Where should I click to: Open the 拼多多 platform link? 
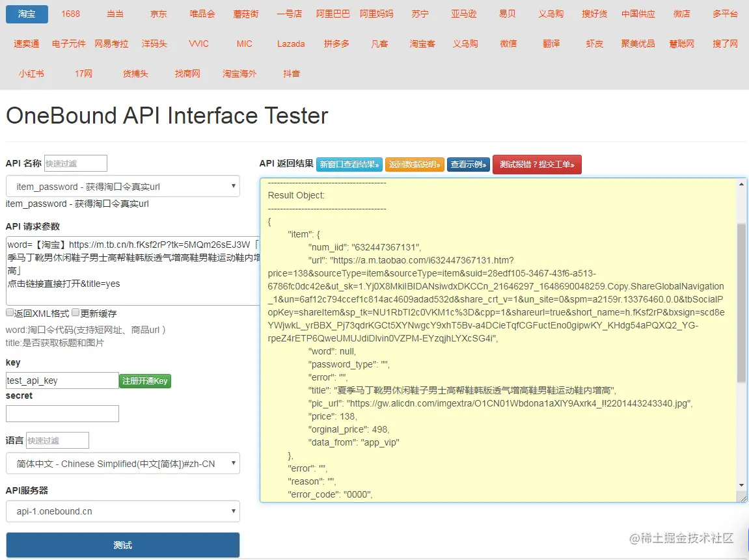336,44
